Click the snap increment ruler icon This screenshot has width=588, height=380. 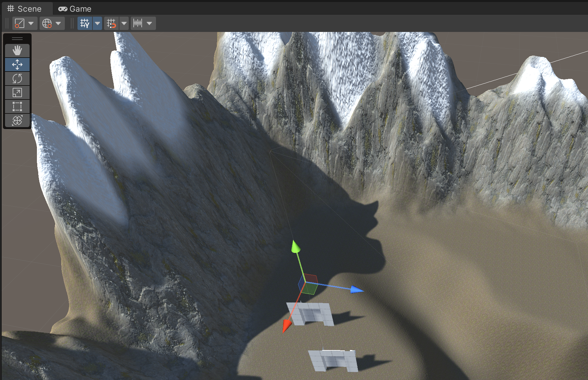138,23
